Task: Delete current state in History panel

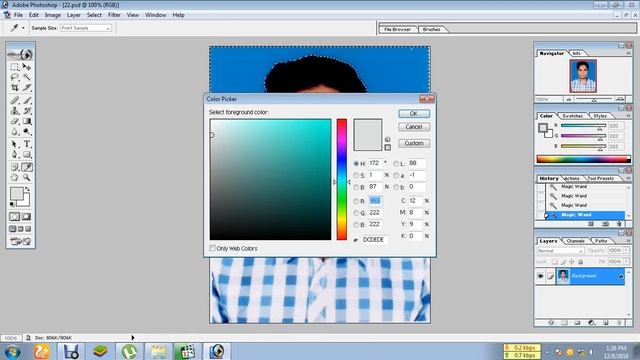Action: 619,224
